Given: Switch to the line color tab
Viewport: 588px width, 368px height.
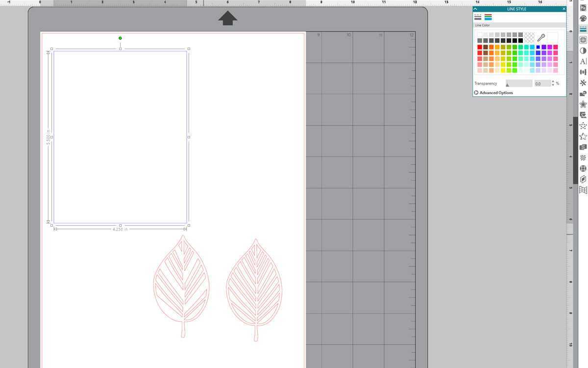Looking at the screenshot, I should click(488, 17).
